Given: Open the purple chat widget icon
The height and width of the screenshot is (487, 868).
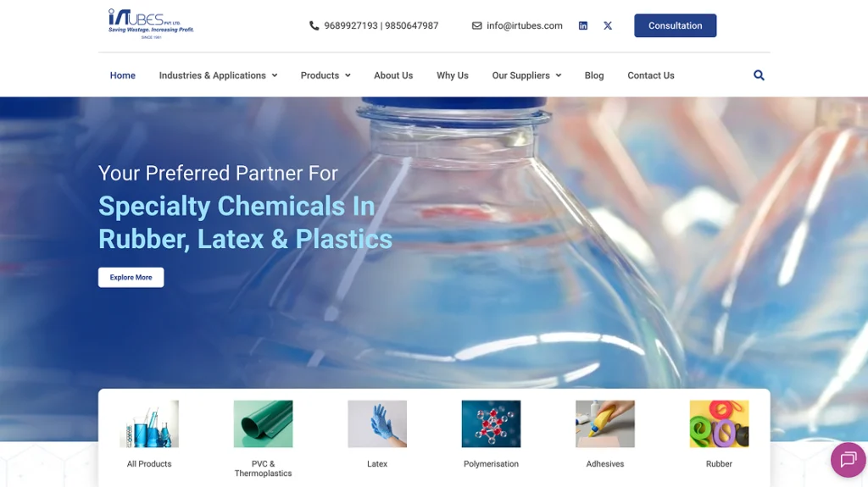Looking at the screenshot, I should [848, 459].
